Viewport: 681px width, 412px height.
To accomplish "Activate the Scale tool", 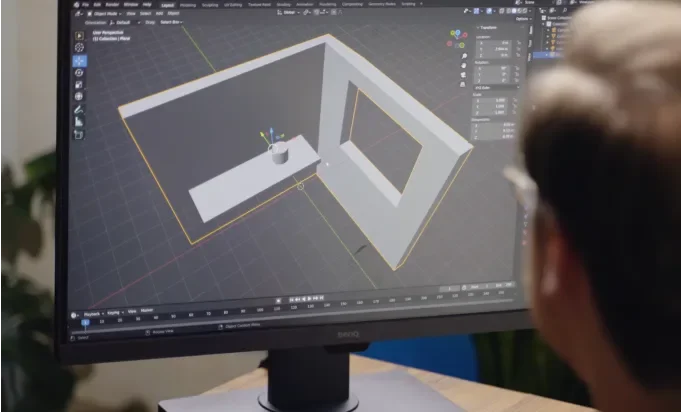I will click(79, 85).
